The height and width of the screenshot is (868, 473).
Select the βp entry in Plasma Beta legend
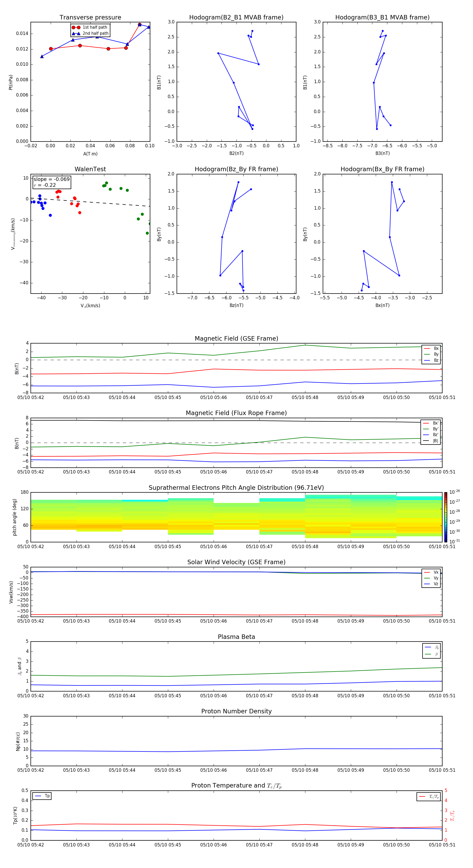(x=431, y=647)
